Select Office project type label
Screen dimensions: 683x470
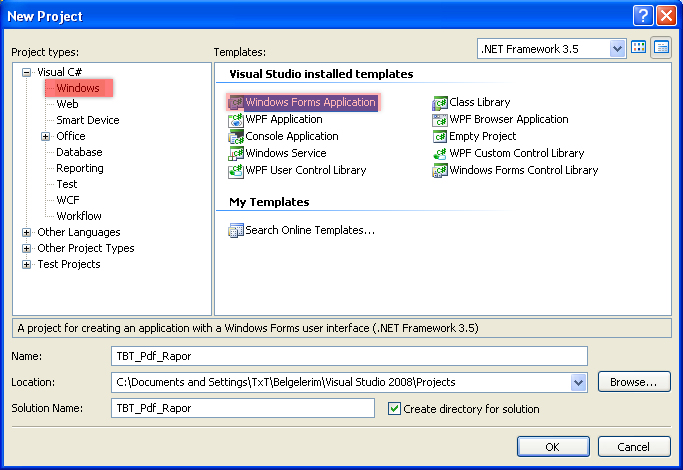[71, 136]
